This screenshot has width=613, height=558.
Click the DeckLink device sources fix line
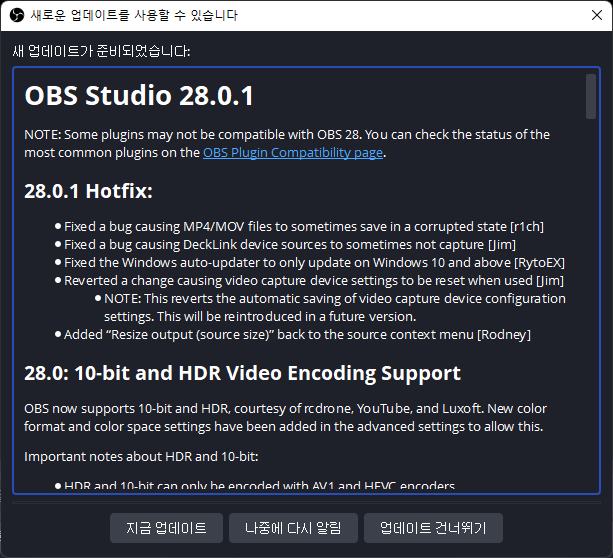(290, 245)
